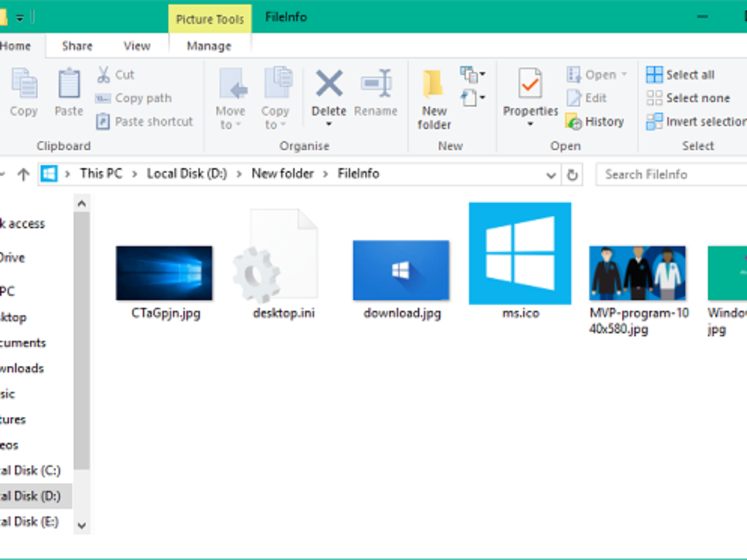Switch to the View ribbon tab
The image size is (747, 560).
[136, 46]
